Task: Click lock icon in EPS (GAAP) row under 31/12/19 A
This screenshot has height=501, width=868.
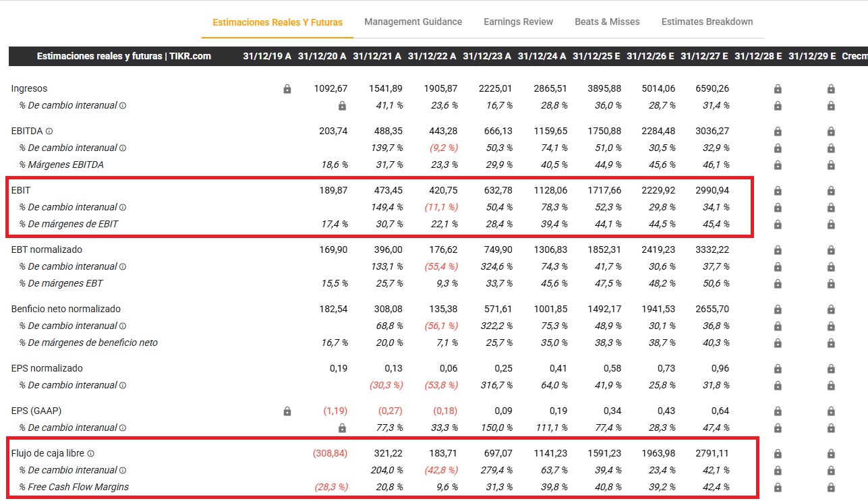Action: [x=287, y=411]
